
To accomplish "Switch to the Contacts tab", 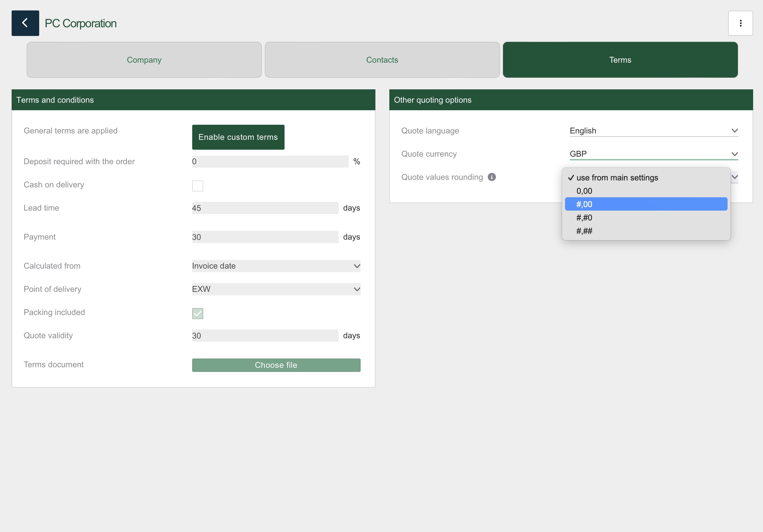I will (382, 60).
